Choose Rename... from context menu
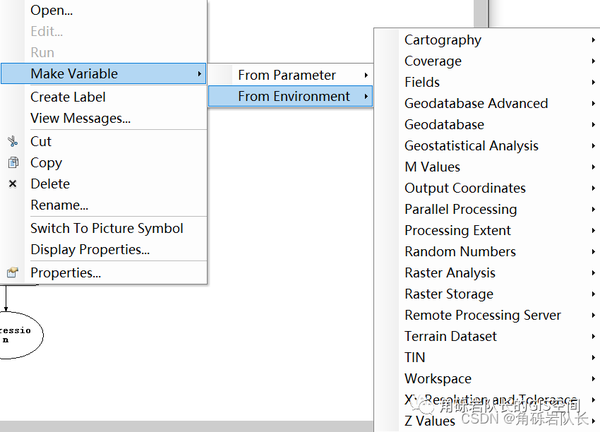The height and width of the screenshot is (432, 600). (x=59, y=205)
